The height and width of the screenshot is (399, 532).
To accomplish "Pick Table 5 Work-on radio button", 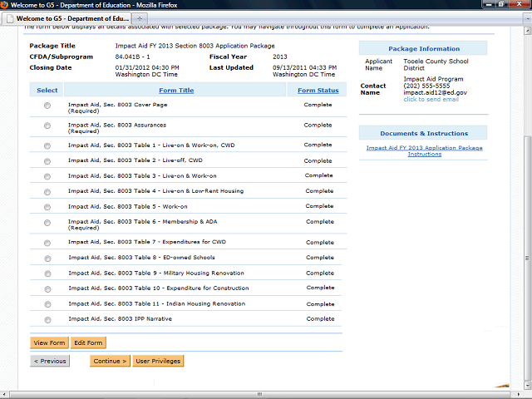I will 47,207.
